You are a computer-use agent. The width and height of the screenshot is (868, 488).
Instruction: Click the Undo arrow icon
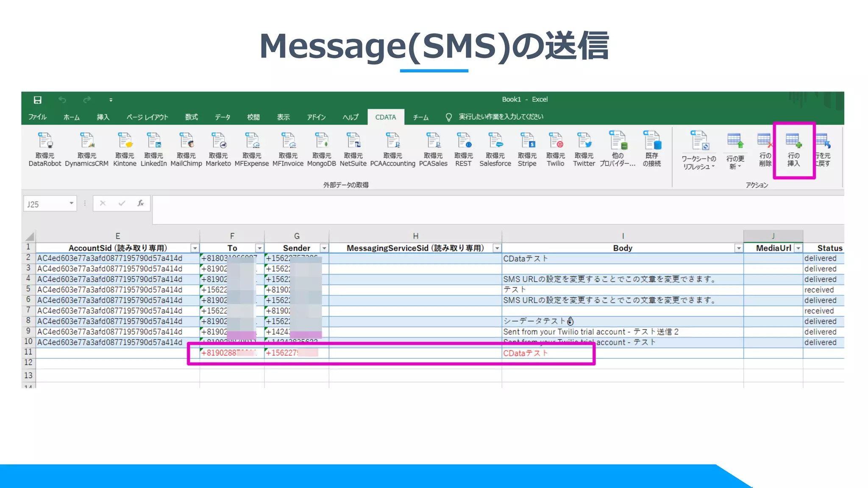pos(62,100)
